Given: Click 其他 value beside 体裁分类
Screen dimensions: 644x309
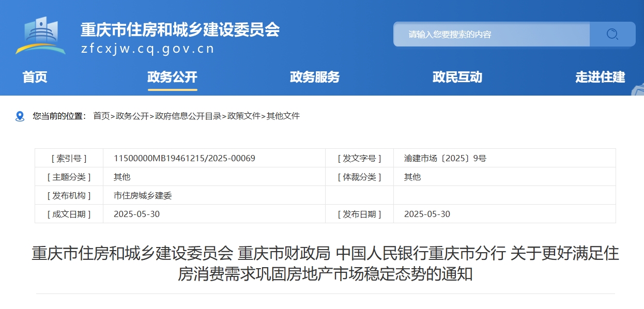Looking at the screenshot, I should pos(412,177).
